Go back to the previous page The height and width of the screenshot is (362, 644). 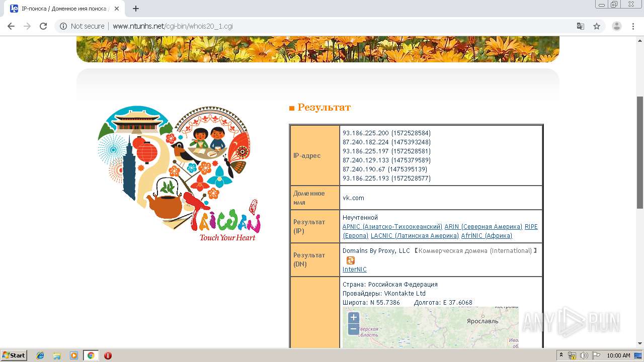pos(11,26)
